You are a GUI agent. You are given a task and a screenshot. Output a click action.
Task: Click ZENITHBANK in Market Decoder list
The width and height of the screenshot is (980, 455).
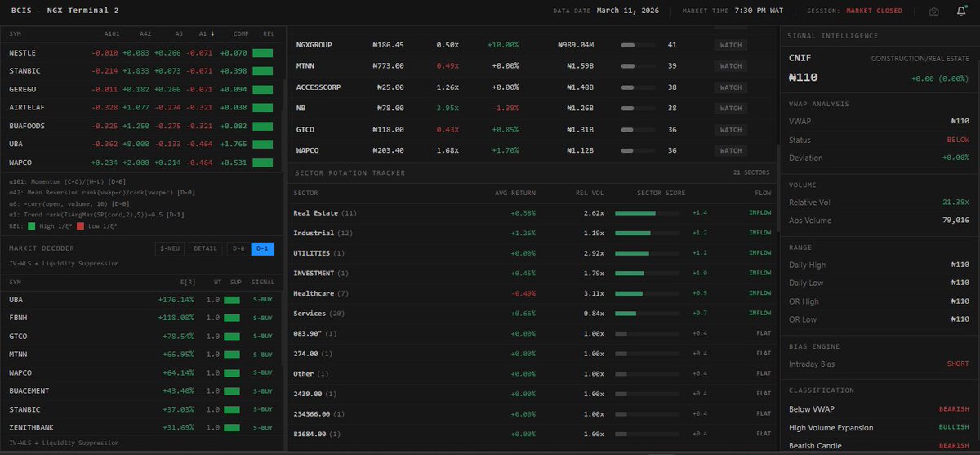tap(30, 427)
